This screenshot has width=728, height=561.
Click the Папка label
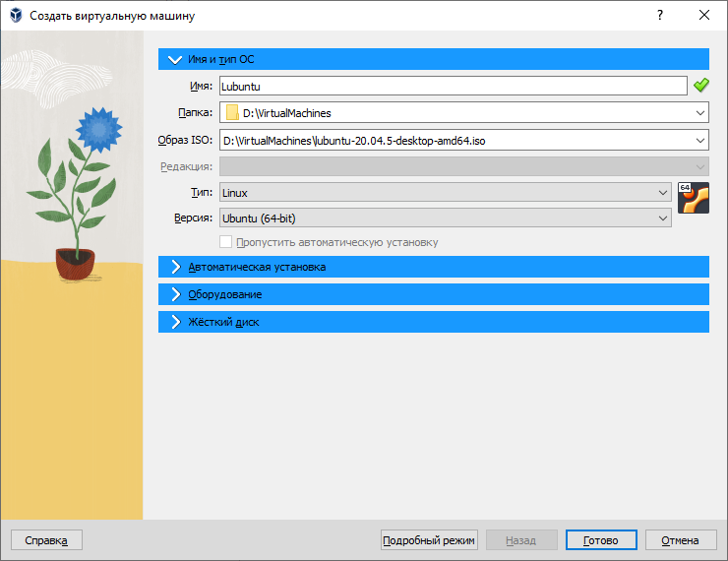click(x=195, y=113)
